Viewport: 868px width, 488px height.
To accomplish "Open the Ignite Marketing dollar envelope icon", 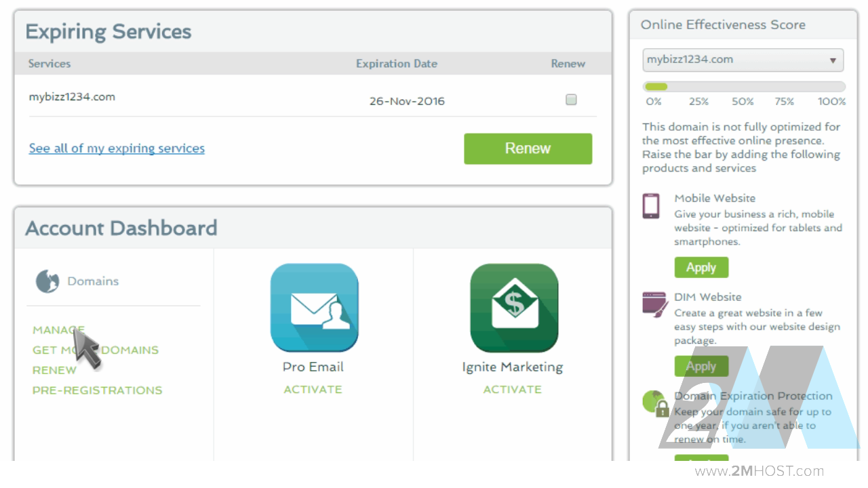I will click(x=514, y=308).
